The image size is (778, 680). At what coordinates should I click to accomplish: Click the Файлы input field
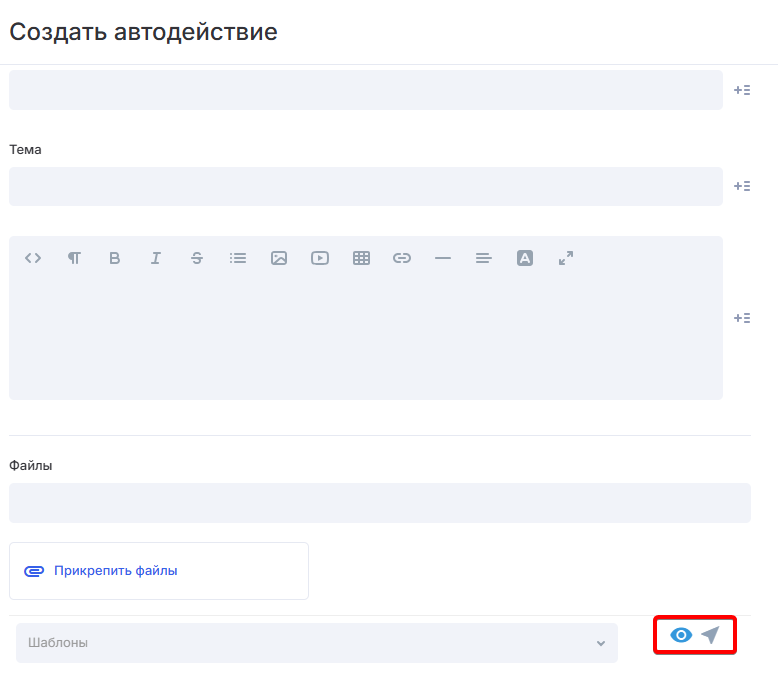pos(380,503)
